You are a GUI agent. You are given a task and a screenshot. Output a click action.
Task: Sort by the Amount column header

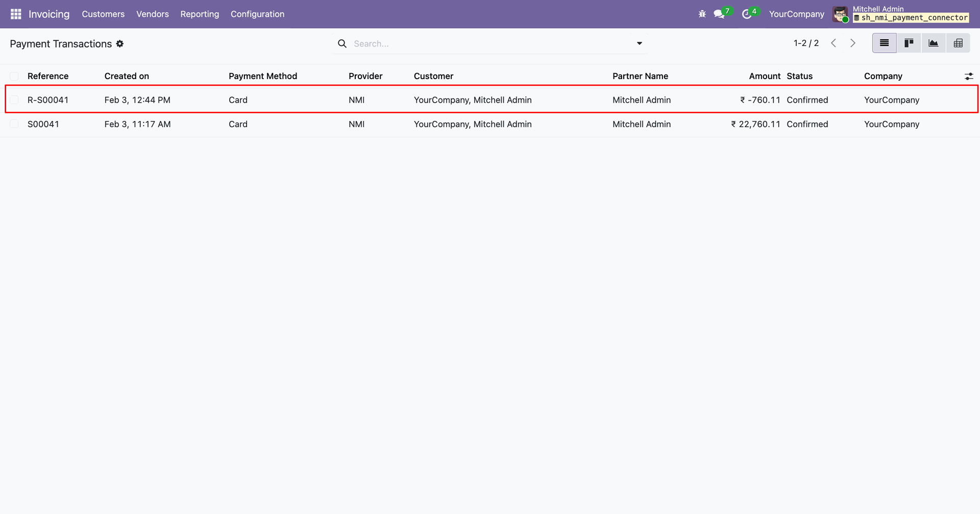[764, 76]
